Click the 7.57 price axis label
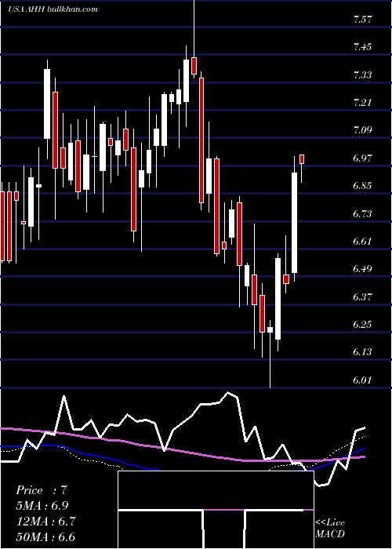The height and width of the screenshot is (549, 392). point(362,20)
